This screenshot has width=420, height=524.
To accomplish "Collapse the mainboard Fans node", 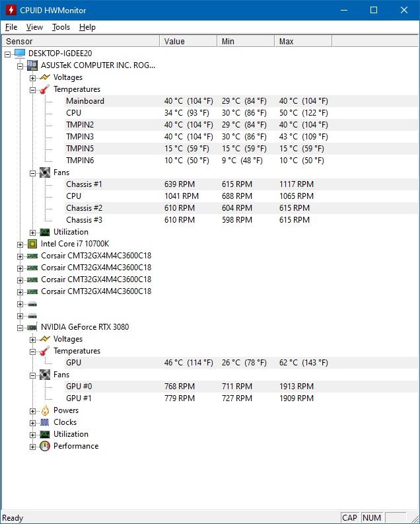I will pos(32,173).
